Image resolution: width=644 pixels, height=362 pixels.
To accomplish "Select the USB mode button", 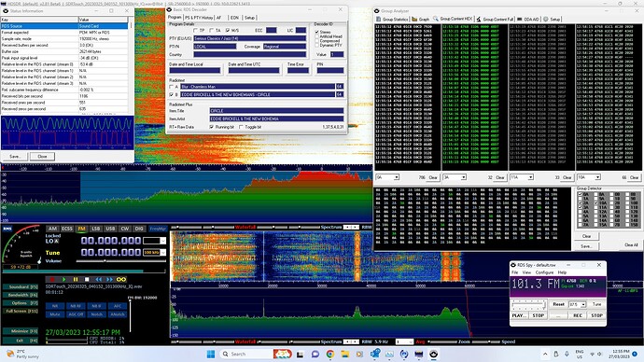I will click(x=110, y=229).
